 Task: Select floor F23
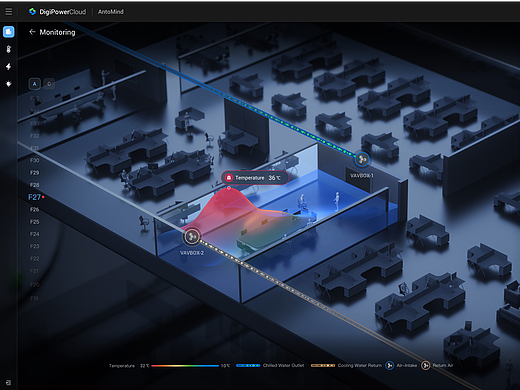click(x=35, y=247)
